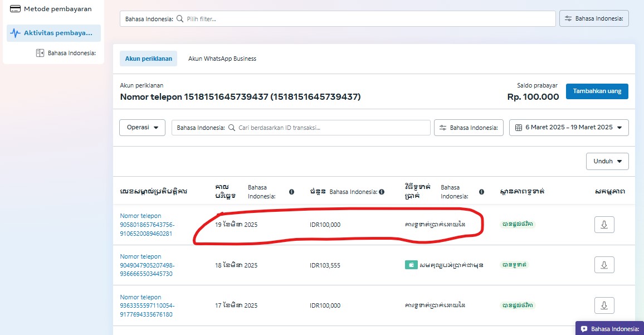This screenshot has height=335, width=644.
Task: Download receipt for 17 March transaction
Action: click(x=604, y=305)
